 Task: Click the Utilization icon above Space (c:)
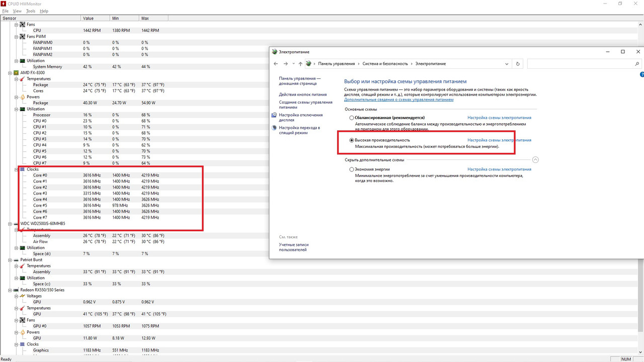pyautogui.click(x=22, y=278)
